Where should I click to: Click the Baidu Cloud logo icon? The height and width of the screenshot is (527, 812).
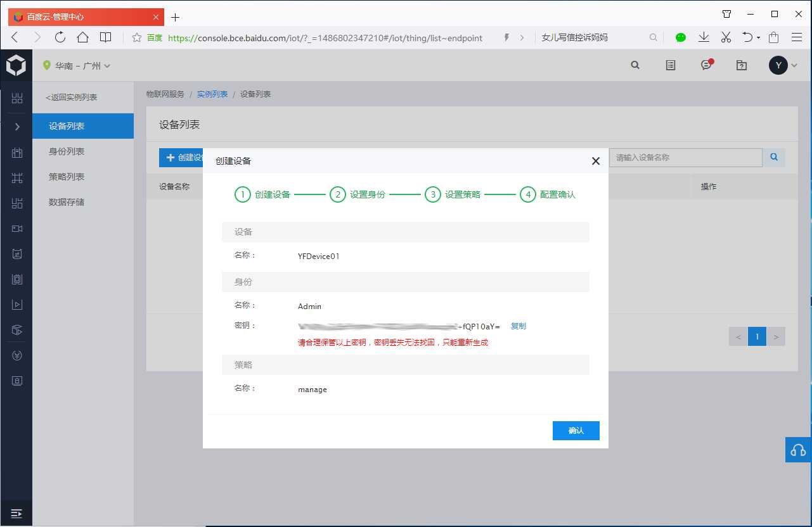[16, 65]
